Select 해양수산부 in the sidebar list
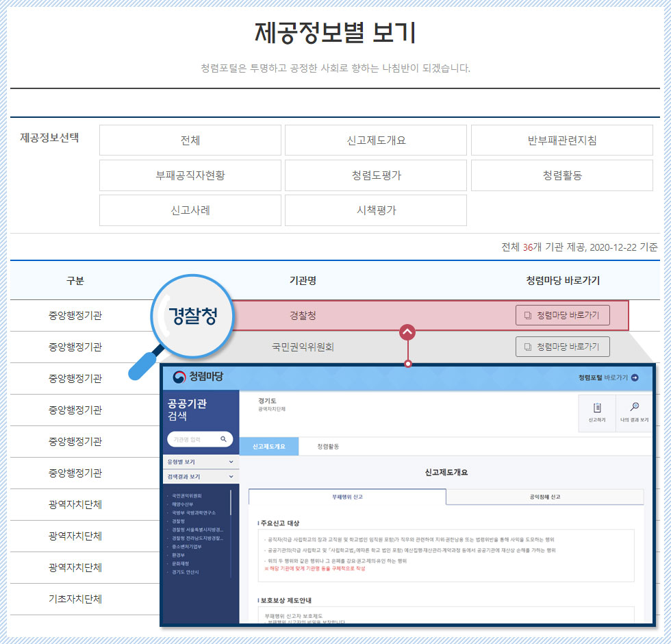 tap(182, 504)
